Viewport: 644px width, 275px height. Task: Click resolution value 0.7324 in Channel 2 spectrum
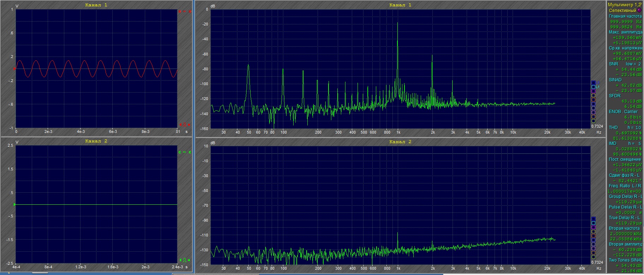coord(597,262)
